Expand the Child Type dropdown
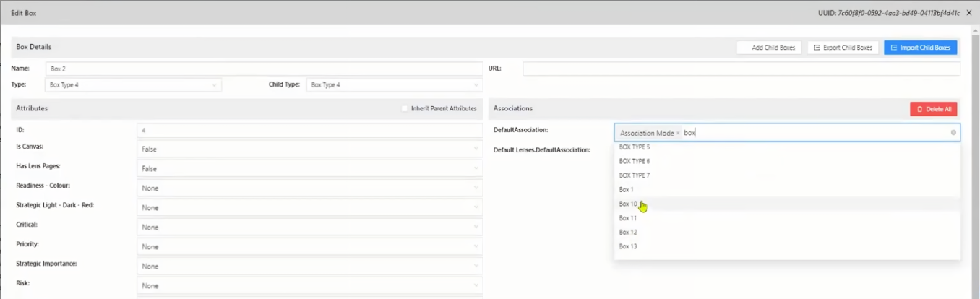Screen dimensions: 980x299 pos(394,85)
